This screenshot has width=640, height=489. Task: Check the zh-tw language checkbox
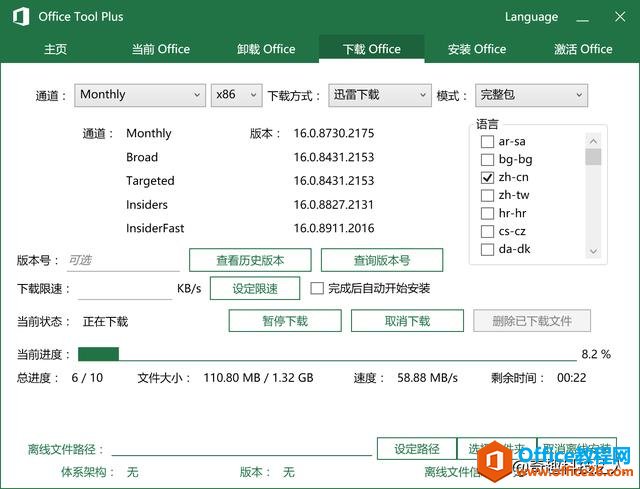tap(487, 196)
